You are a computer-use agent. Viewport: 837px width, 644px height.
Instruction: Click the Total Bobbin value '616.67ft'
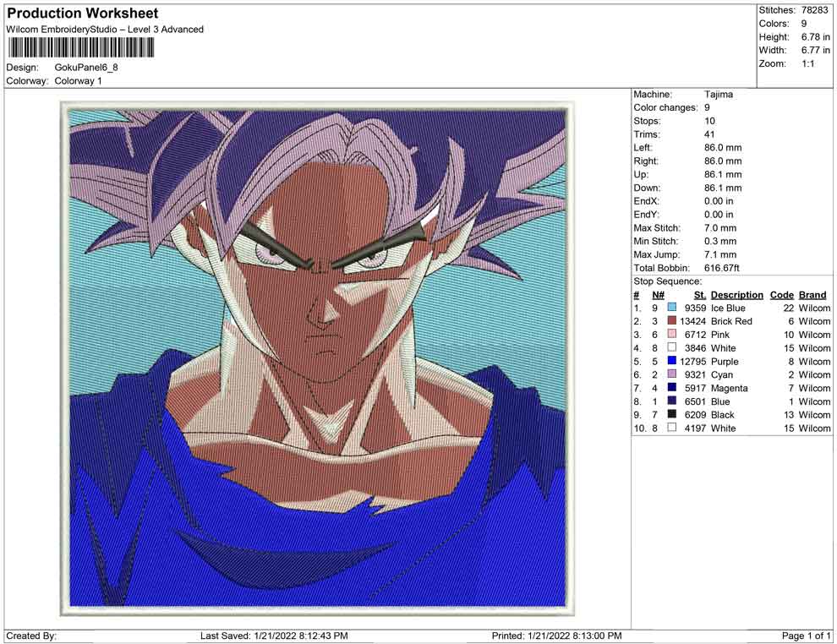pos(722,268)
